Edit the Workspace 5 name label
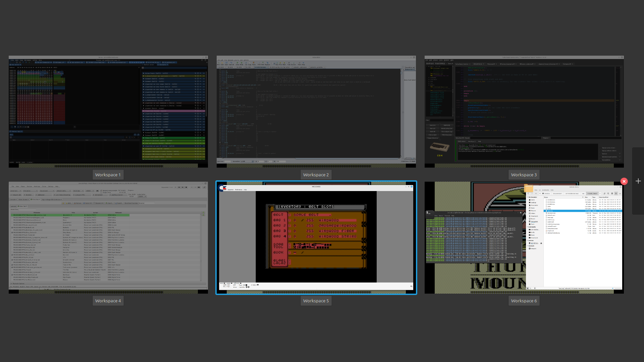 (316, 301)
